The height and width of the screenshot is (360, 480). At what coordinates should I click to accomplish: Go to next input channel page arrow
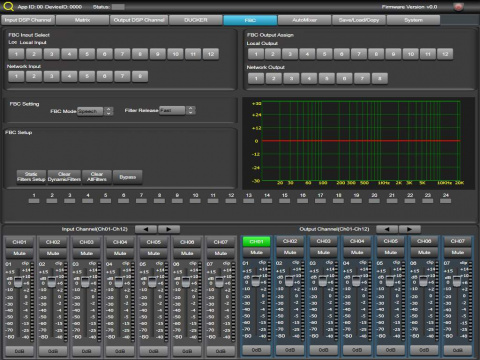click(x=169, y=229)
